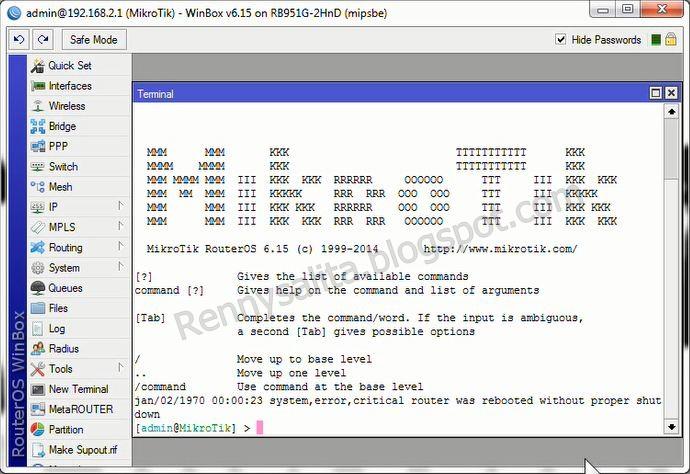Click the terminal command prompt cursor
This screenshot has height=474, width=690.
[x=260, y=427]
